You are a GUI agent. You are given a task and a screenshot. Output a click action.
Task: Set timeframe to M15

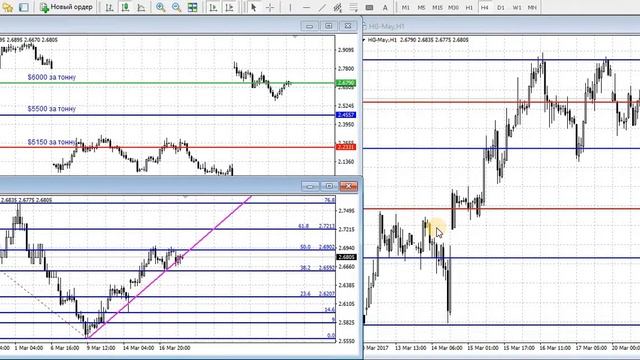(x=437, y=7)
